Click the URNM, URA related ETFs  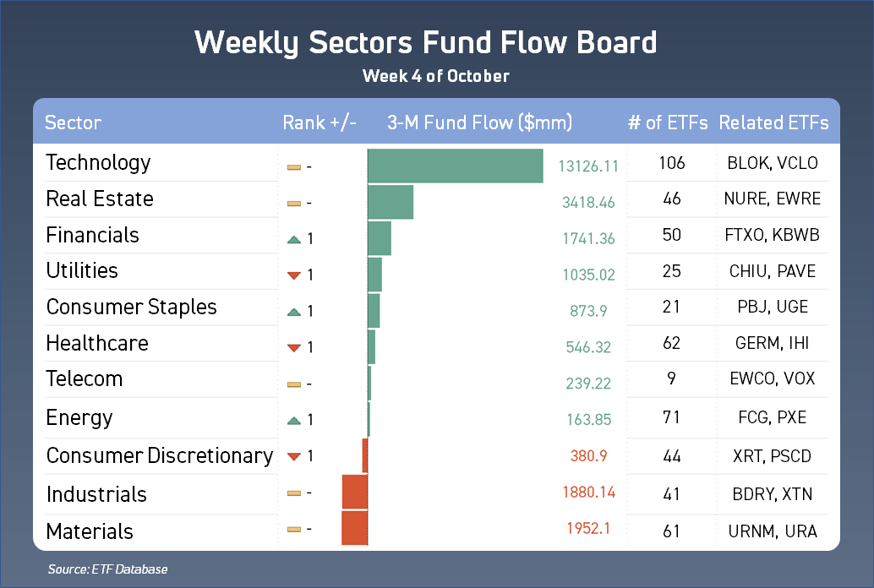[x=773, y=531]
